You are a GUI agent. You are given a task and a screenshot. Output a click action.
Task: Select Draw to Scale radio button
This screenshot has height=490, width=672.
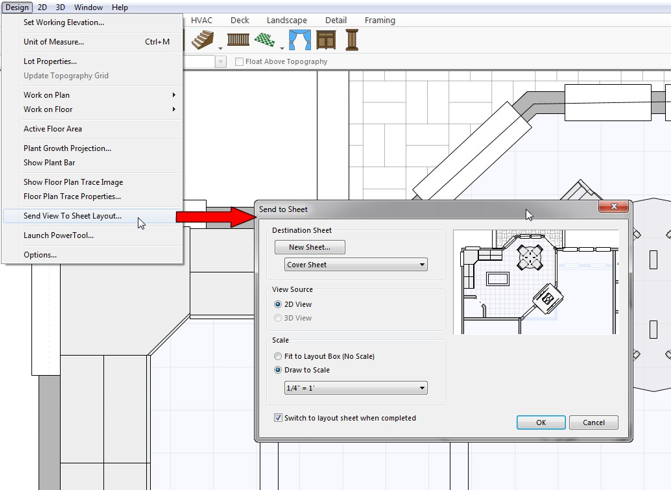[278, 370]
